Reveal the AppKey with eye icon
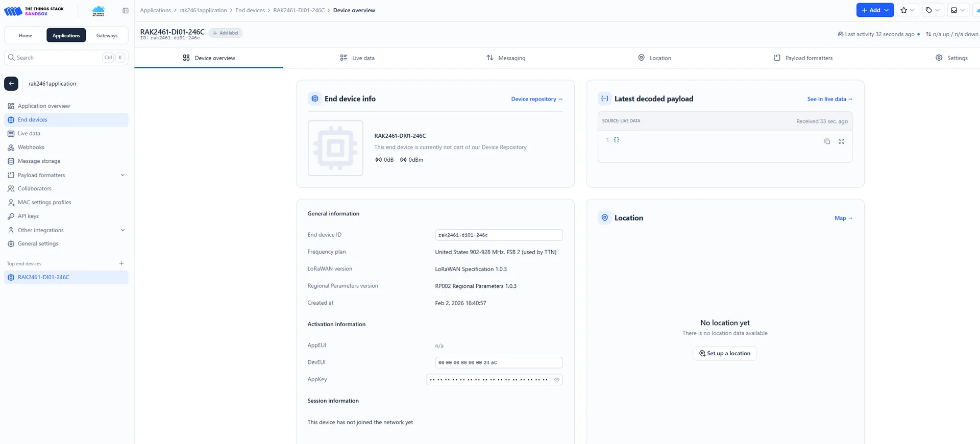Viewport: 980px width, 444px height. (557, 380)
